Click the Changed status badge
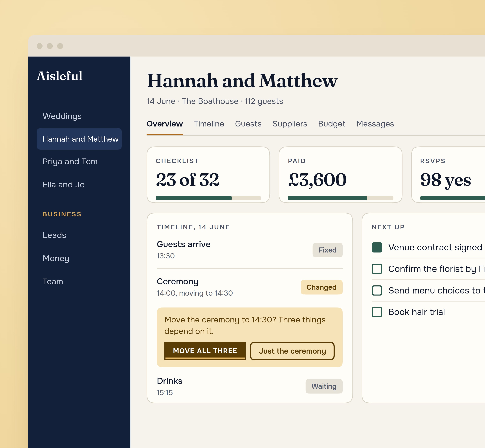This screenshot has height=448, width=485. [322, 287]
